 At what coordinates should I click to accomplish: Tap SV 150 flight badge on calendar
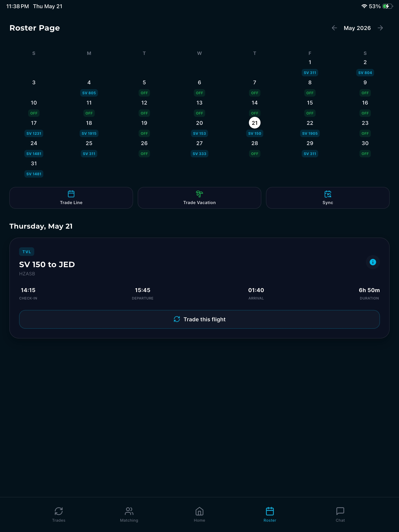[x=255, y=133]
